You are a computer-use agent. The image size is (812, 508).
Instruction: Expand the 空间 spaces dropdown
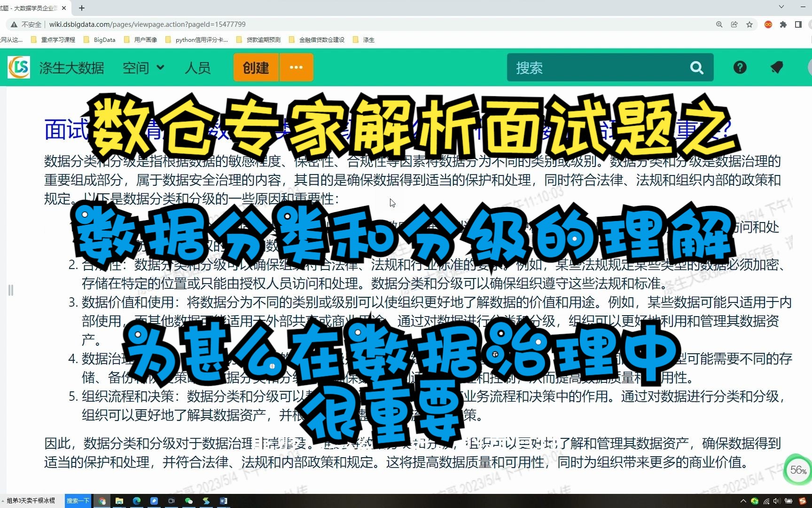143,67
